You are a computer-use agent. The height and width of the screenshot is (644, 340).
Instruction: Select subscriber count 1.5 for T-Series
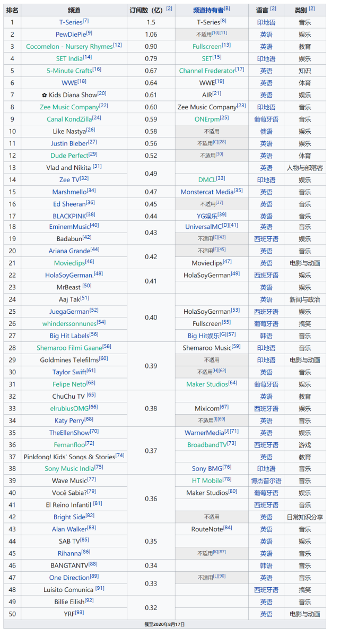click(x=151, y=22)
